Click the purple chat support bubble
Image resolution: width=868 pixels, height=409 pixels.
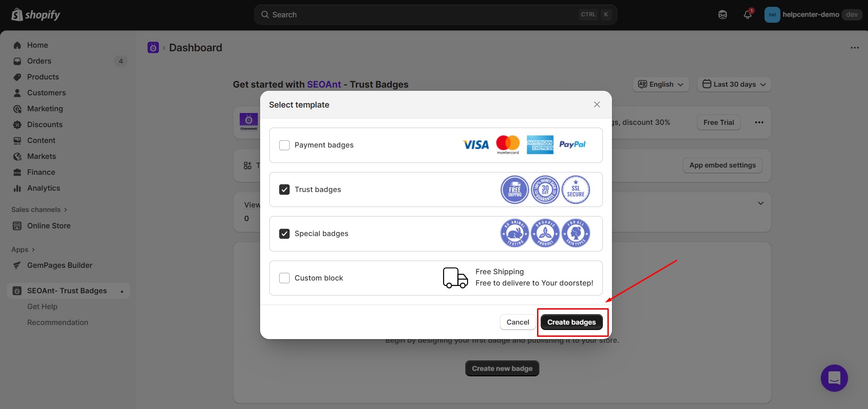834,378
